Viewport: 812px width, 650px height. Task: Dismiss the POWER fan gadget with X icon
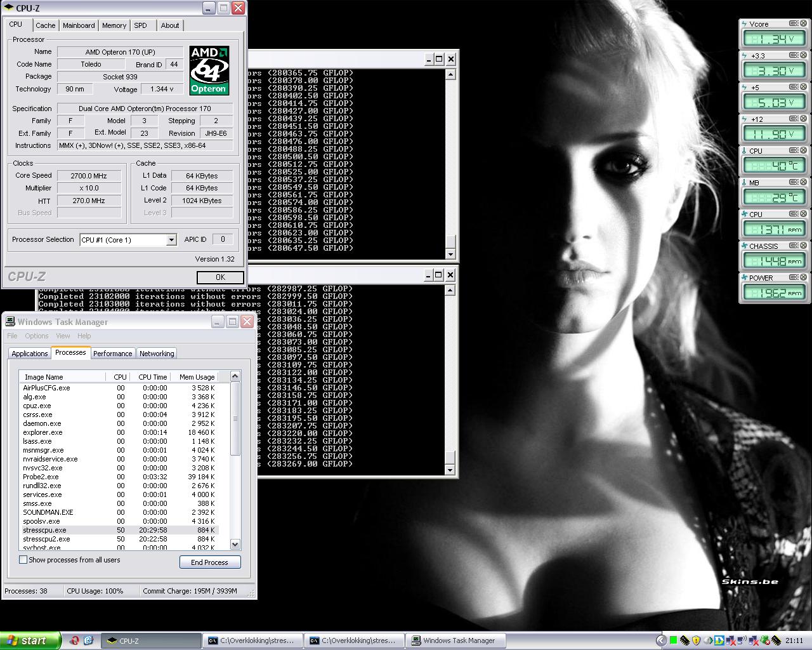coord(803,277)
